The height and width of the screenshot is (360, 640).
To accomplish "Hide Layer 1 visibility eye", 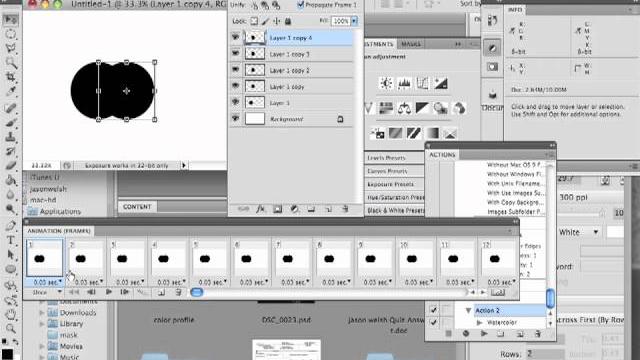I will (236, 102).
